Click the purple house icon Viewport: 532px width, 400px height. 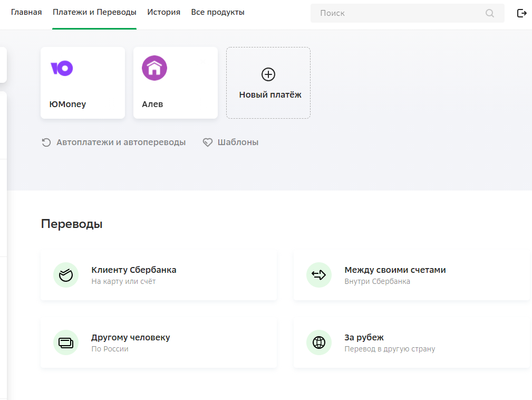(x=154, y=68)
